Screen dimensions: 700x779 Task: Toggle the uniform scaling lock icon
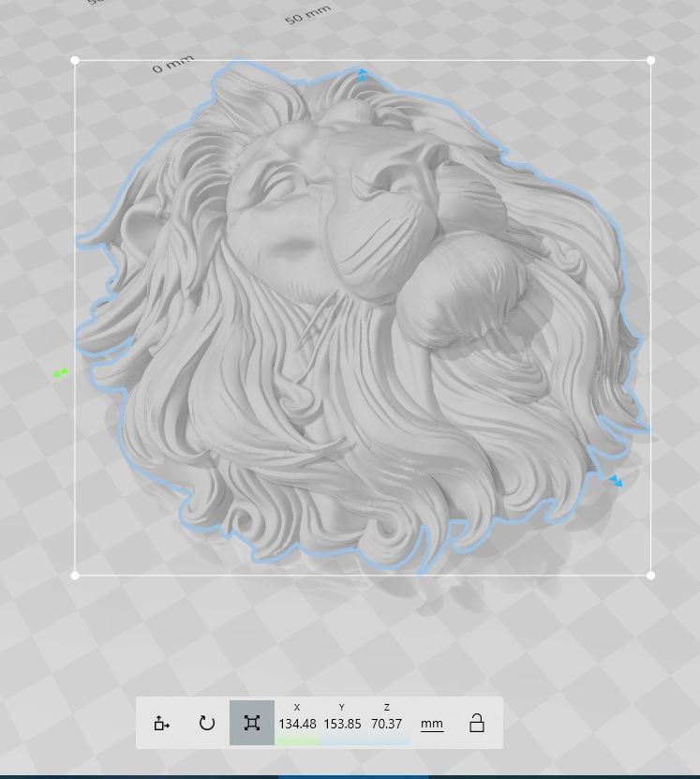(477, 723)
